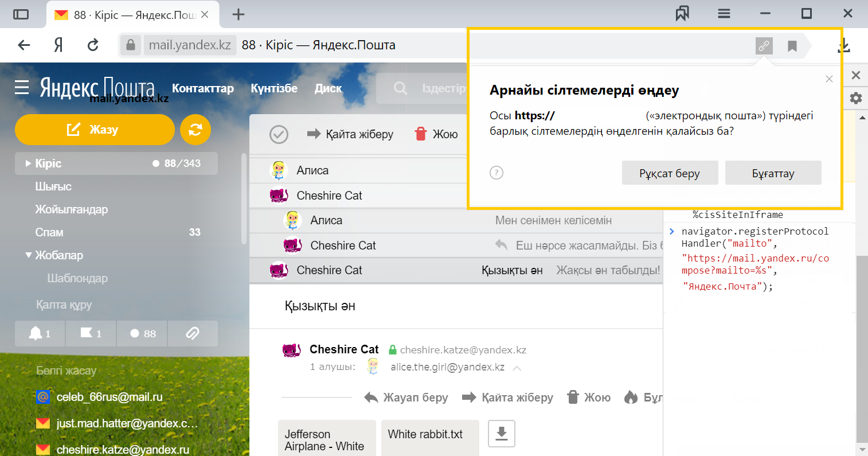Open the downloads arrow icon
The height and width of the screenshot is (456, 868).
coord(844,46)
